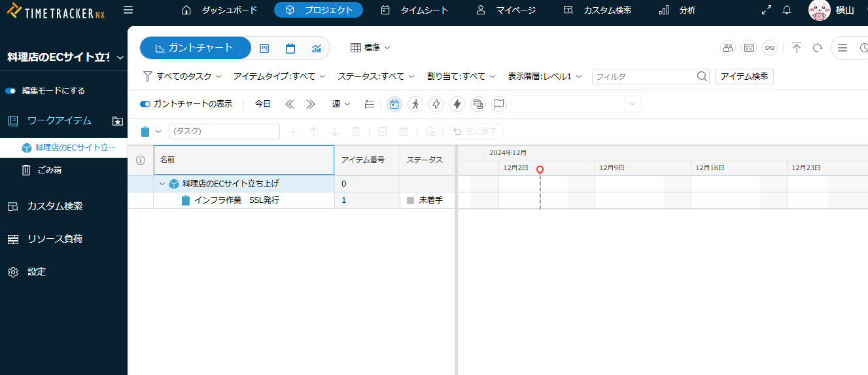The image size is (868, 375).
Task: Click the アイテム検索 button
Action: (x=744, y=77)
